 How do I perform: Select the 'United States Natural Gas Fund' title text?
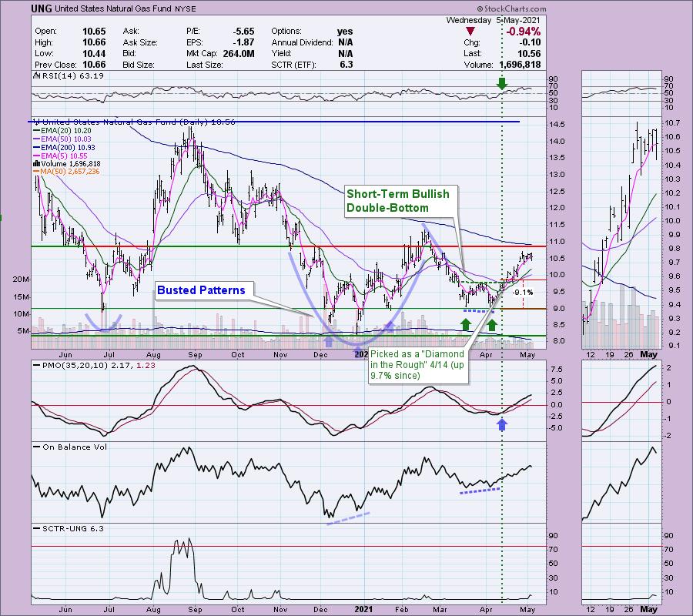[112, 8]
